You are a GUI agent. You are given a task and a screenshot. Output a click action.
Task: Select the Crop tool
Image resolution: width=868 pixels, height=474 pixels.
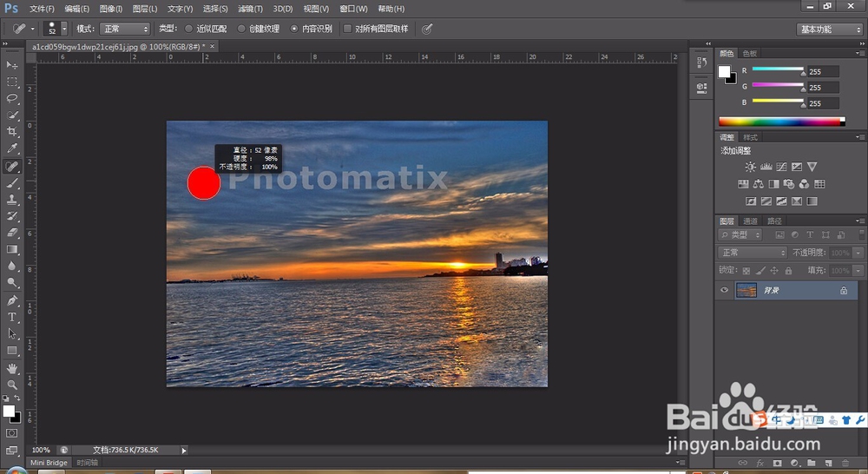pos(11,132)
